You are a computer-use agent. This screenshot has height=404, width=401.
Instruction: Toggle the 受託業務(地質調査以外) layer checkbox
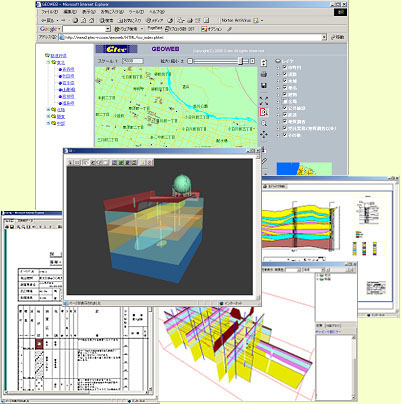pyautogui.click(x=285, y=128)
